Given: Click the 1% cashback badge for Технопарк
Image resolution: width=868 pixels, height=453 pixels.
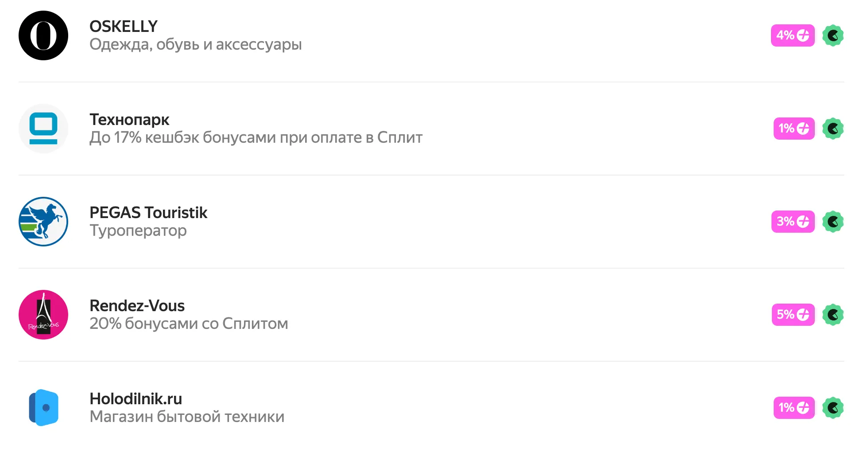Looking at the screenshot, I should pyautogui.click(x=794, y=129).
